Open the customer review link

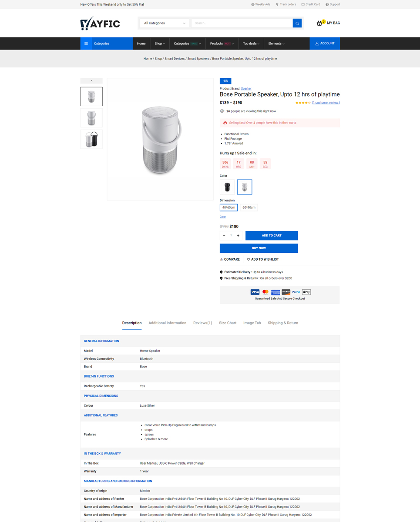(x=326, y=103)
